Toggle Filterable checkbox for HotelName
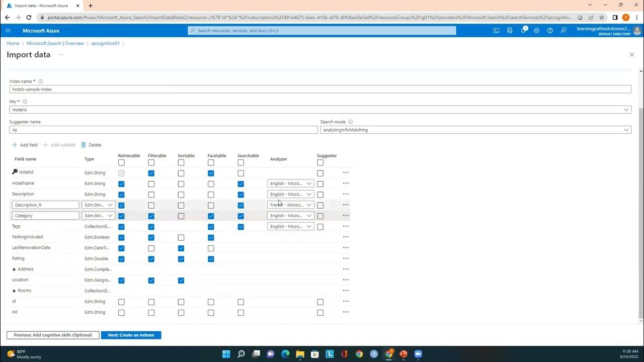 tap(151, 184)
